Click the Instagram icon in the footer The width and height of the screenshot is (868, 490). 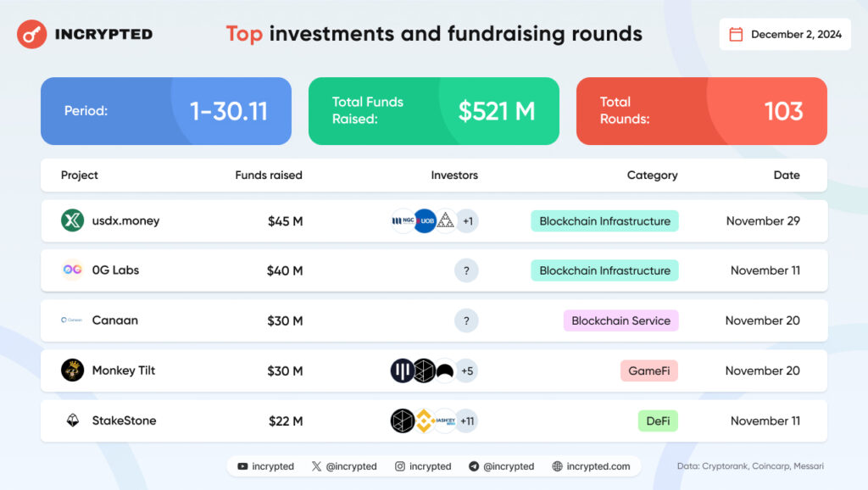(x=399, y=466)
